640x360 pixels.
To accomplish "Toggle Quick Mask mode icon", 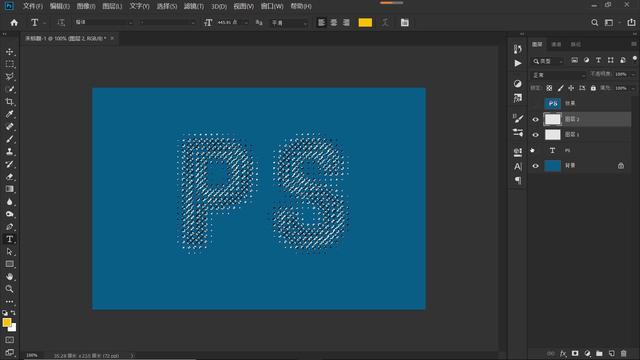I will (x=9, y=340).
